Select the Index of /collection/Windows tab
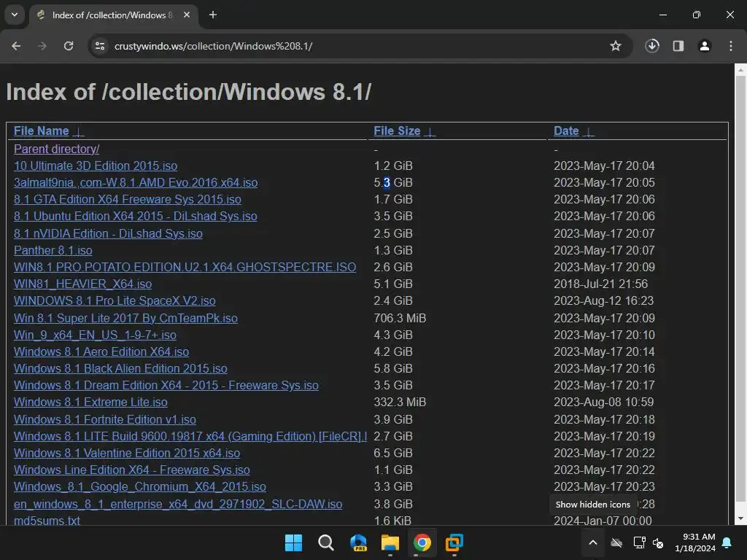747x560 pixels. click(x=112, y=15)
